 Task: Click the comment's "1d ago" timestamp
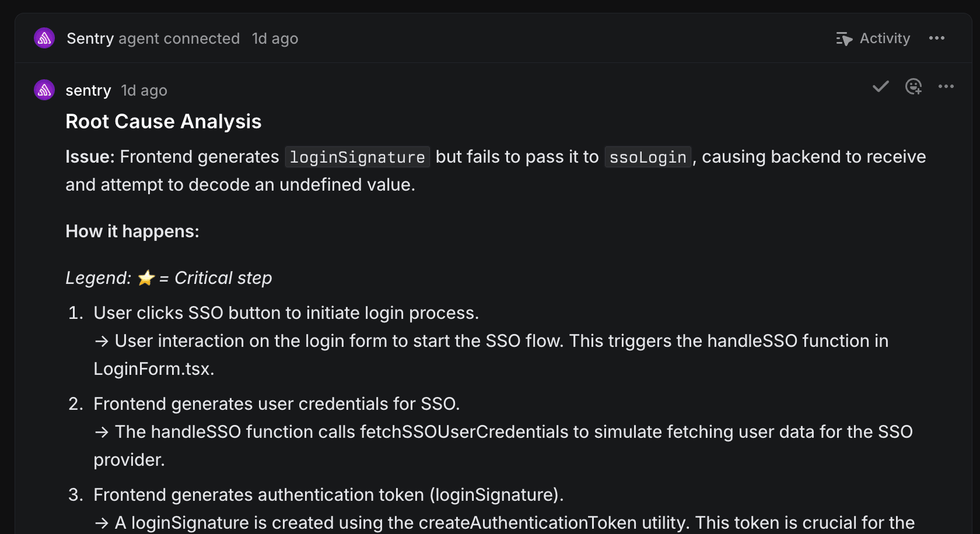[144, 90]
